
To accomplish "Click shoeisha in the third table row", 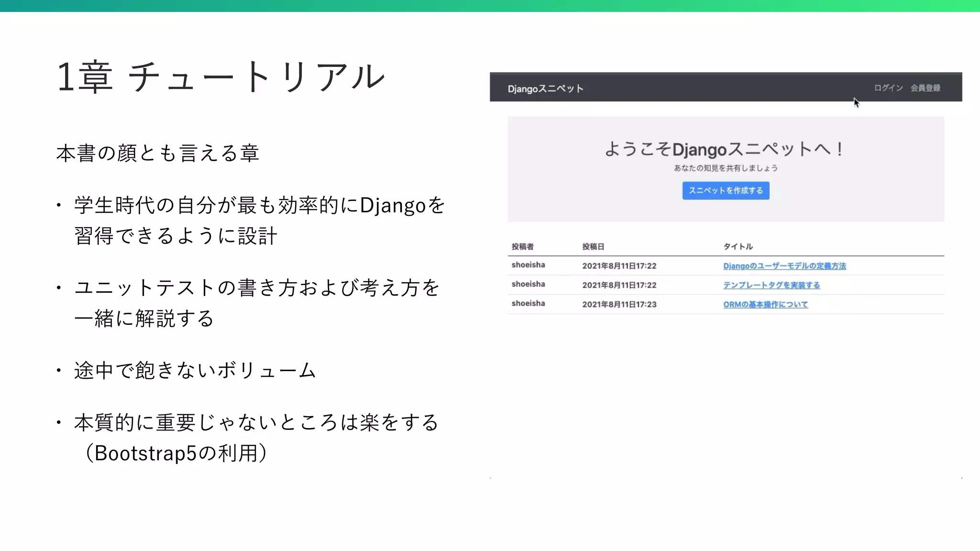I will tap(528, 303).
